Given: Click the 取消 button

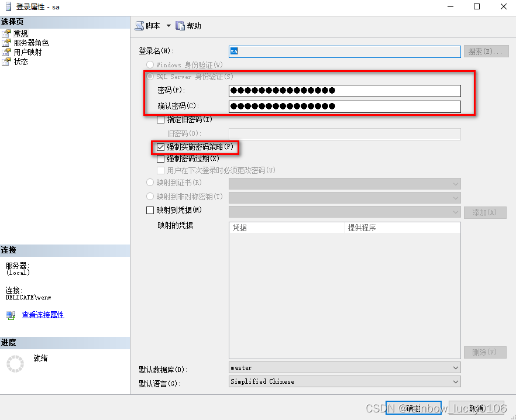Looking at the screenshot, I should (x=476, y=408).
